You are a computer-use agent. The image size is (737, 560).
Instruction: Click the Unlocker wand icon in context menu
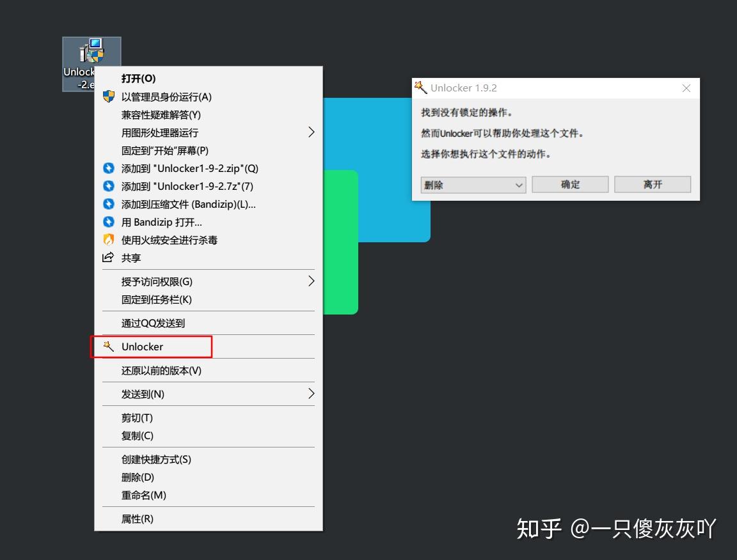pyautogui.click(x=109, y=346)
